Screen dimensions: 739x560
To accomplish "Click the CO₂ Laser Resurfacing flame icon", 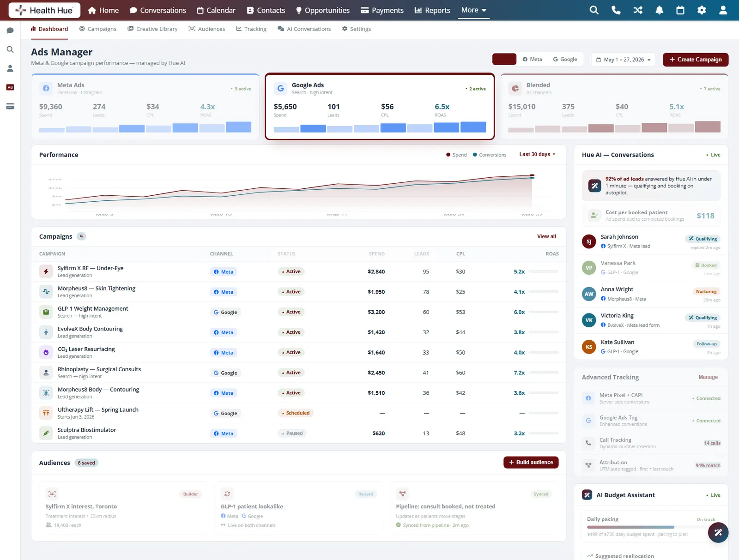I will pyautogui.click(x=46, y=352).
